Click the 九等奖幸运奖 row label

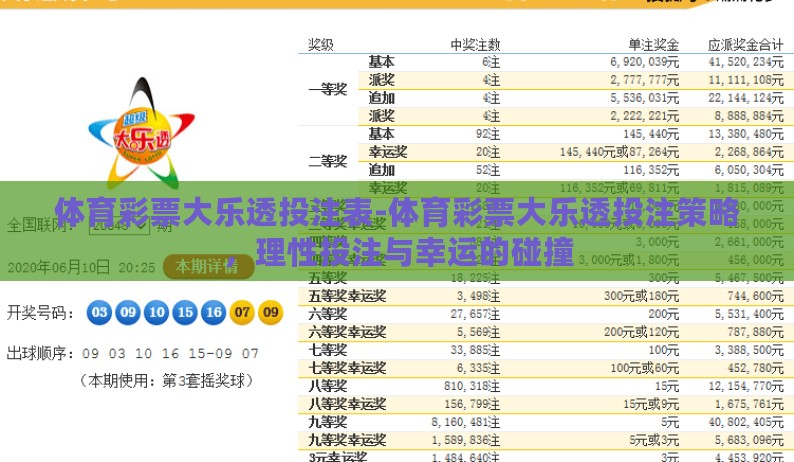coord(347,440)
